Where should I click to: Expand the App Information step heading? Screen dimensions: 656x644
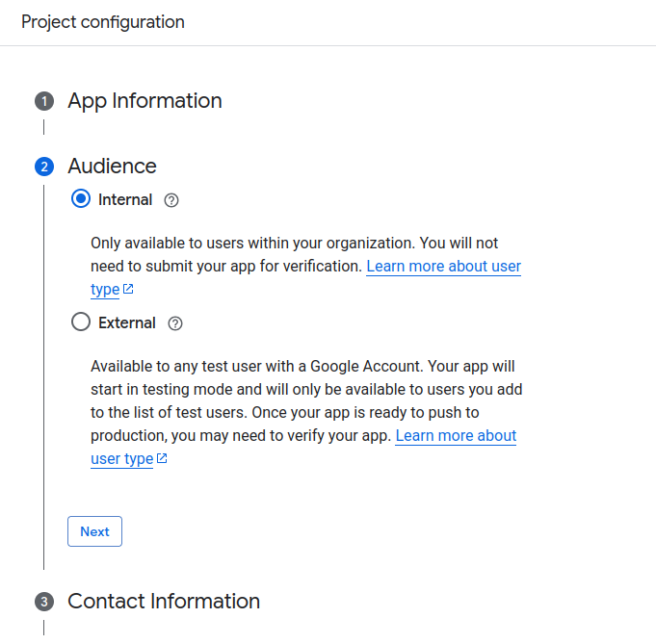pyautogui.click(x=144, y=101)
